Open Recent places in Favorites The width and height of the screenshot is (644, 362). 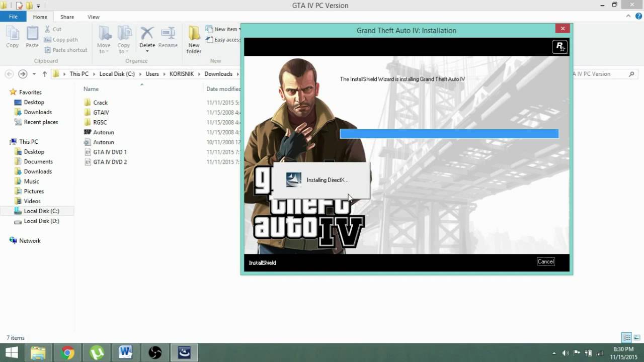click(41, 122)
